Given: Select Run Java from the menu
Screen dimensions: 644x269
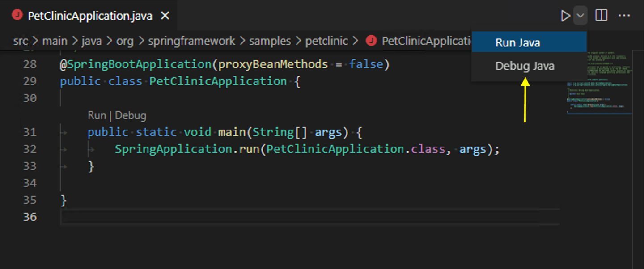Looking at the screenshot, I should (517, 42).
